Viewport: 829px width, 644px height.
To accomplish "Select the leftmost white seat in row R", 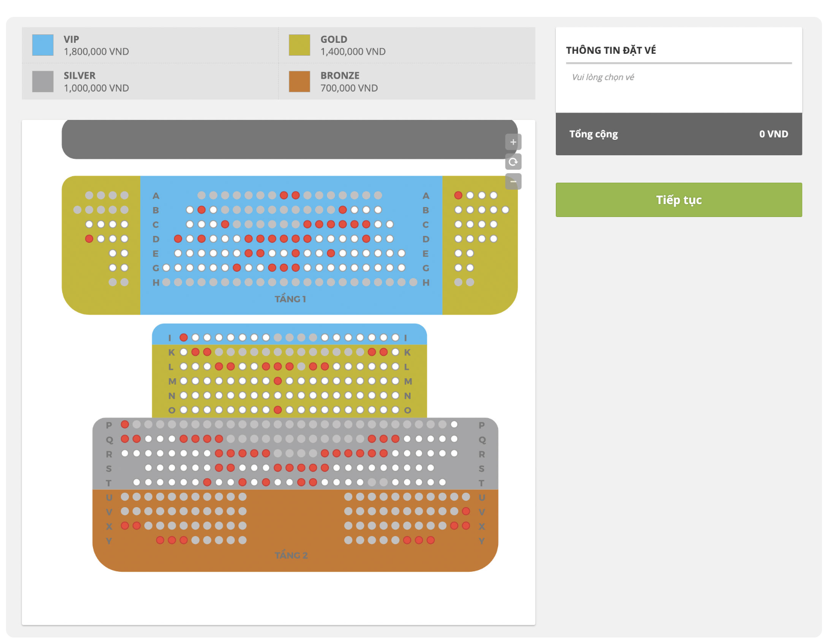I will point(125,453).
